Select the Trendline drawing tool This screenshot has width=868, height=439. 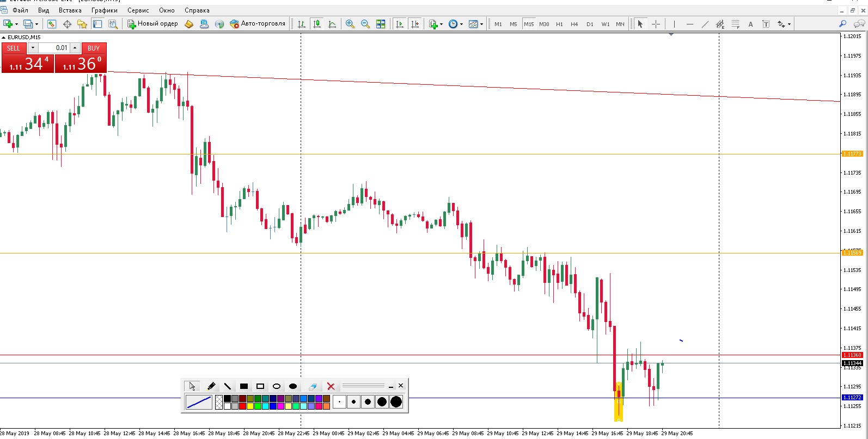pos(705,24)
